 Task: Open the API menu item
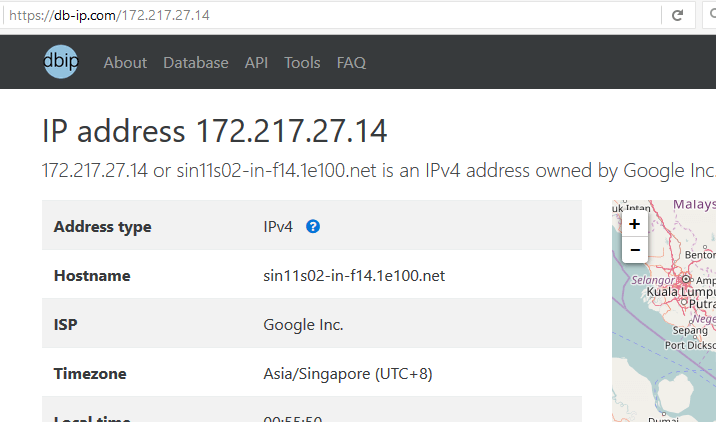click(x=256, y=63)
